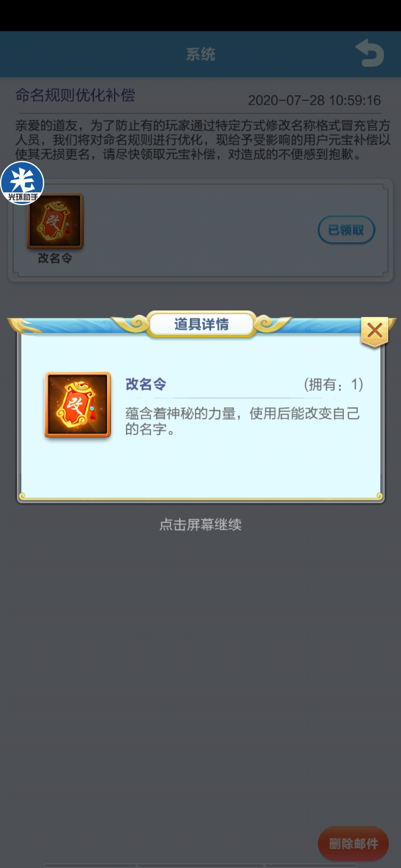Click the 改名令 item name in popup
The height and width of the screenshot is (868, 401).
coord(146,384)
